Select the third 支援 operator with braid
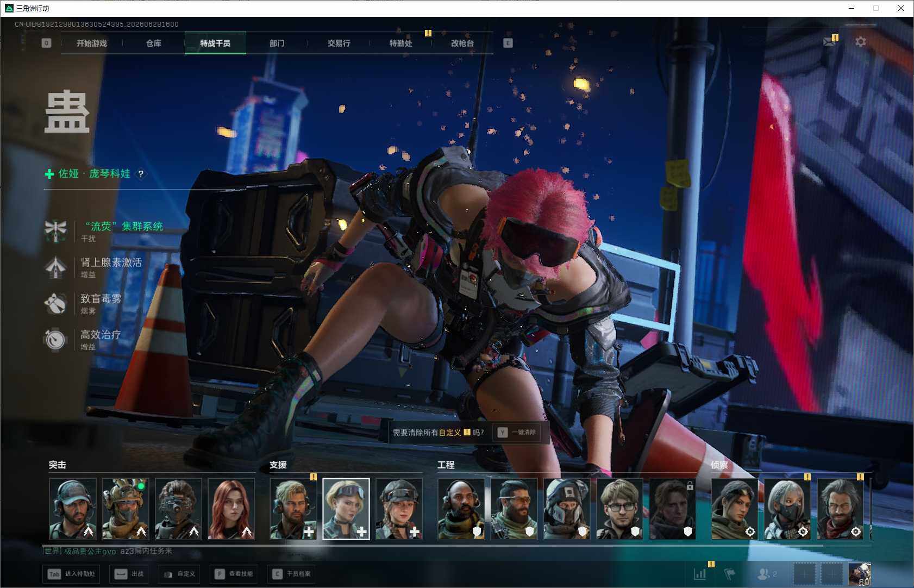The image size is (914, 588). 399,509
